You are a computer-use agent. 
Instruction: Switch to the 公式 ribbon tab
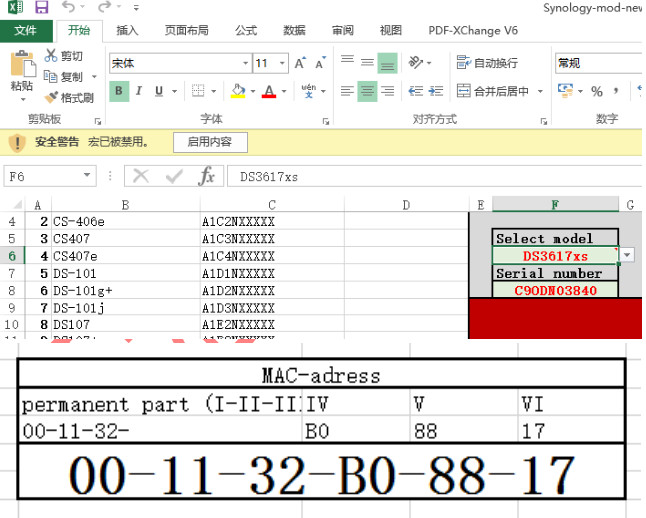[246, 30]
